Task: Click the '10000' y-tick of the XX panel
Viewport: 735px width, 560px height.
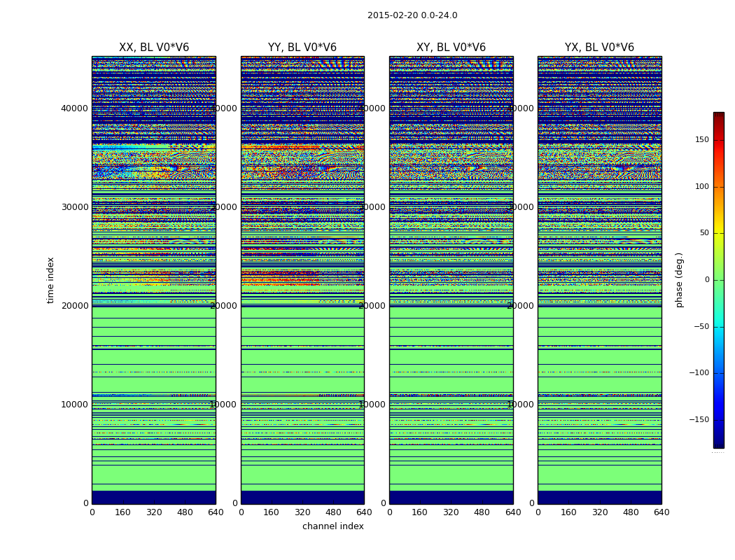Action: tap(74, 405)
